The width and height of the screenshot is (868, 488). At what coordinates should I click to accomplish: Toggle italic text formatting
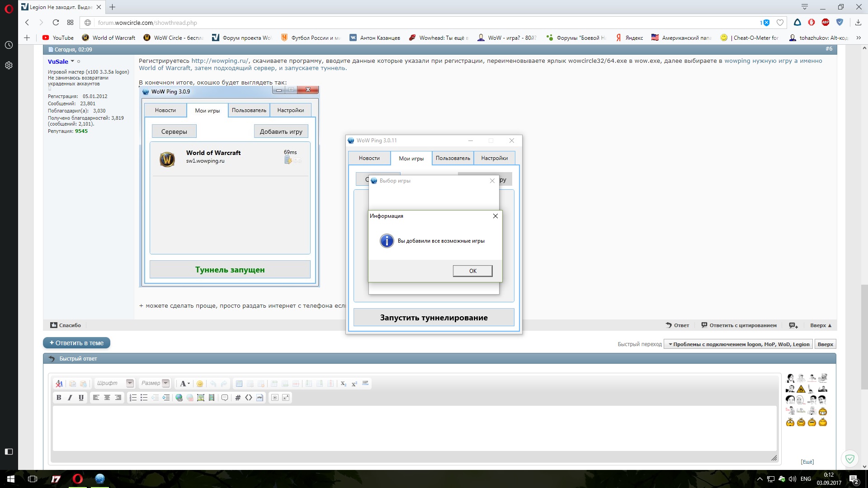70,398
